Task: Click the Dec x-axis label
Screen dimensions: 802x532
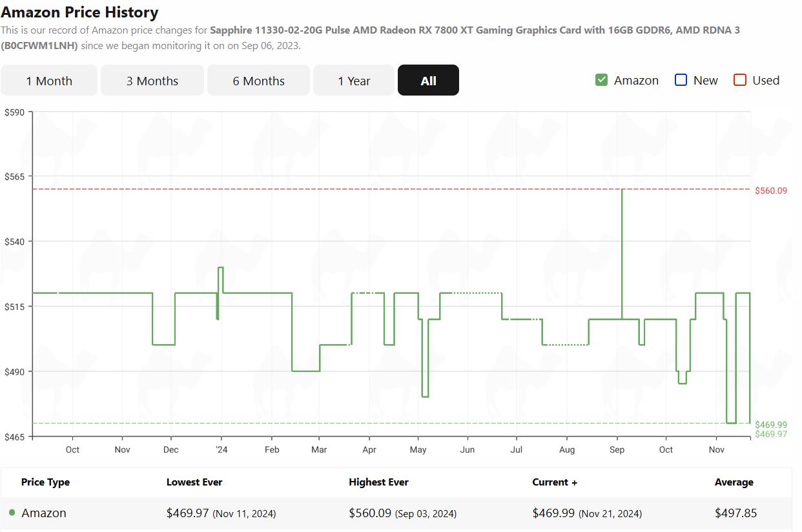Action: [x=170, y=449]
